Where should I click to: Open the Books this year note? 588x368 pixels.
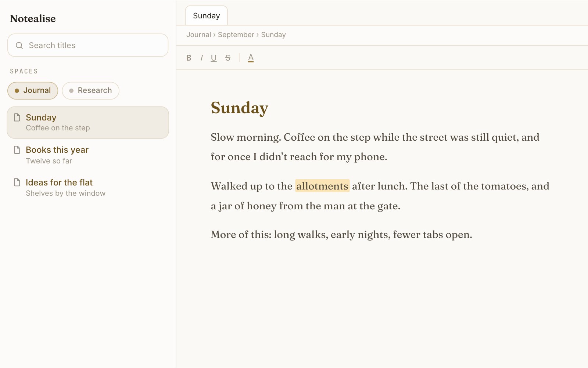coord(88,155)
